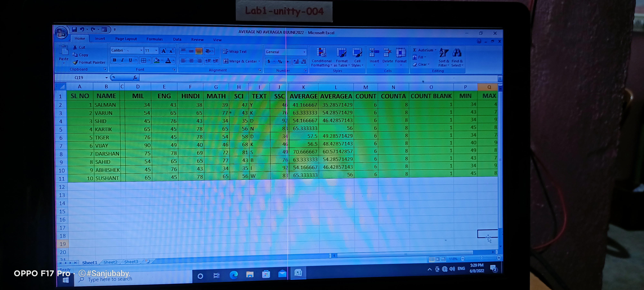Open the General number format dropdown
The height and width of the screenshot is (290, 644).
(x=304, y=52)
